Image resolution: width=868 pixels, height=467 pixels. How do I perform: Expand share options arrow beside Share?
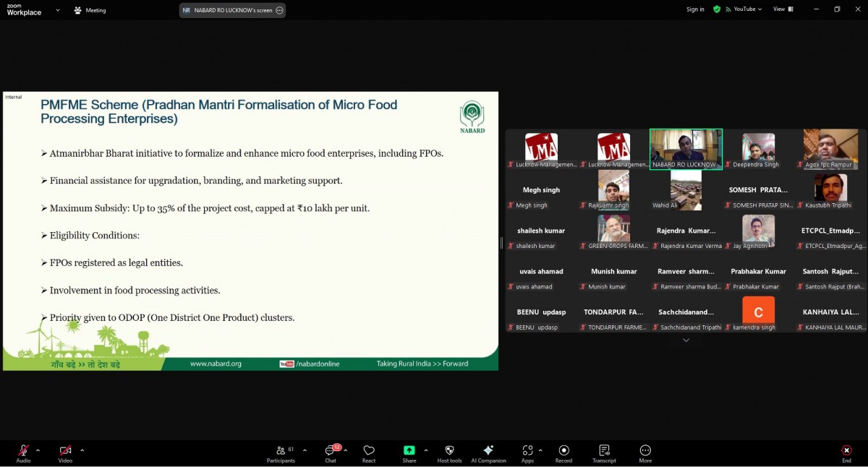425,450
